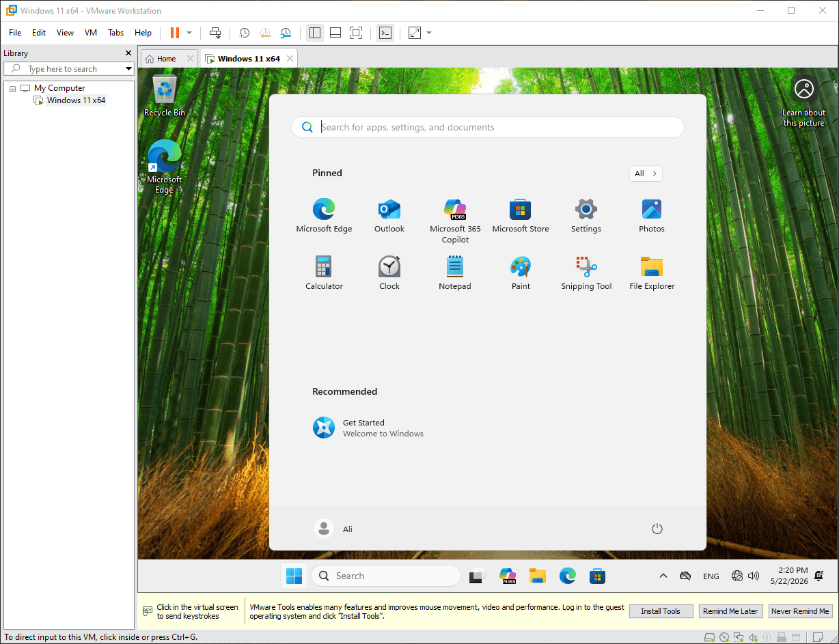Open the All pinned apps chevron button

click(x=646, y=173)
